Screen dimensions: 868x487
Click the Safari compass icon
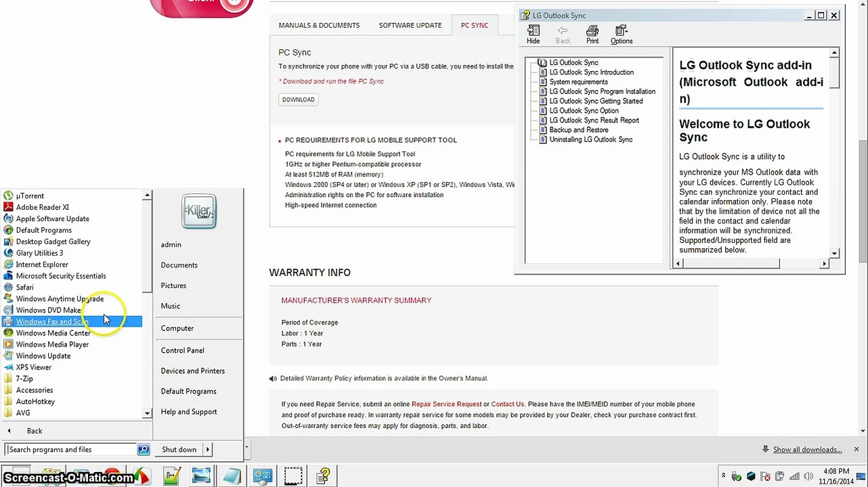pos(8,287)
